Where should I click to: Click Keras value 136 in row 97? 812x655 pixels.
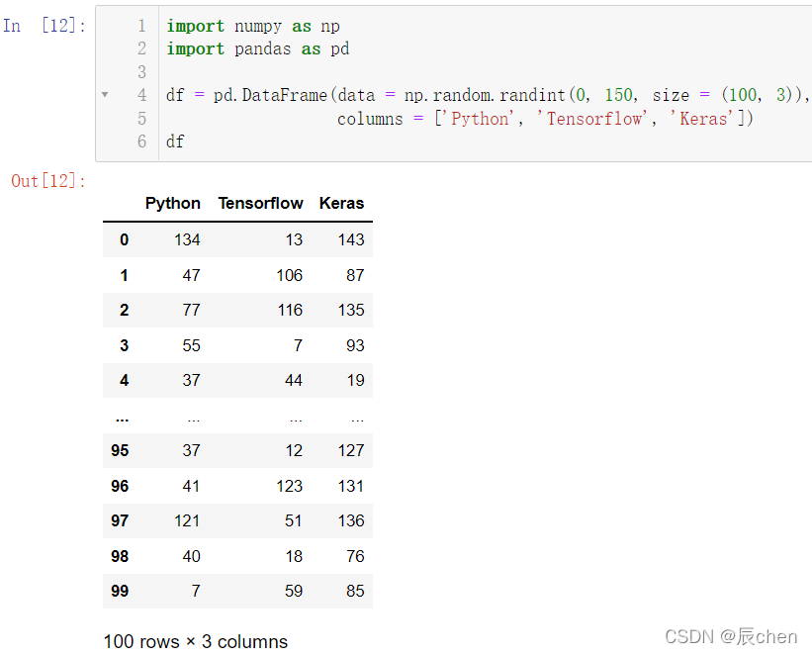[351, 520]
